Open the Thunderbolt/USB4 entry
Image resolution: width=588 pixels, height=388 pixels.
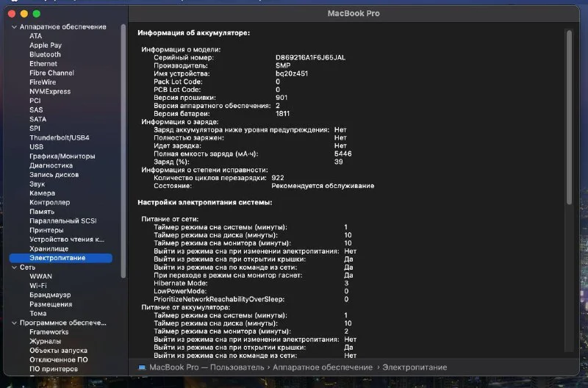(x=59, y=137)
